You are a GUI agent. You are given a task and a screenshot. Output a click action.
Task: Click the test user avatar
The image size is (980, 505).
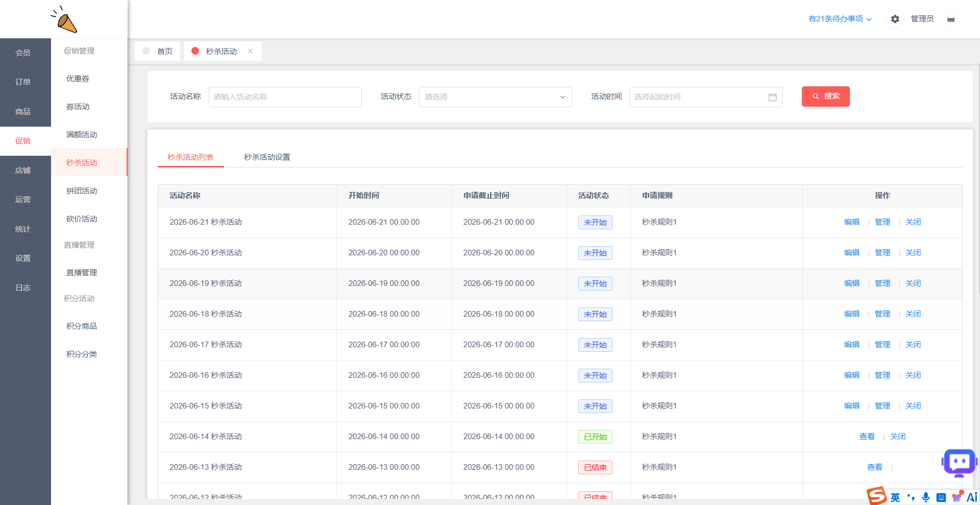click(951, 19)
